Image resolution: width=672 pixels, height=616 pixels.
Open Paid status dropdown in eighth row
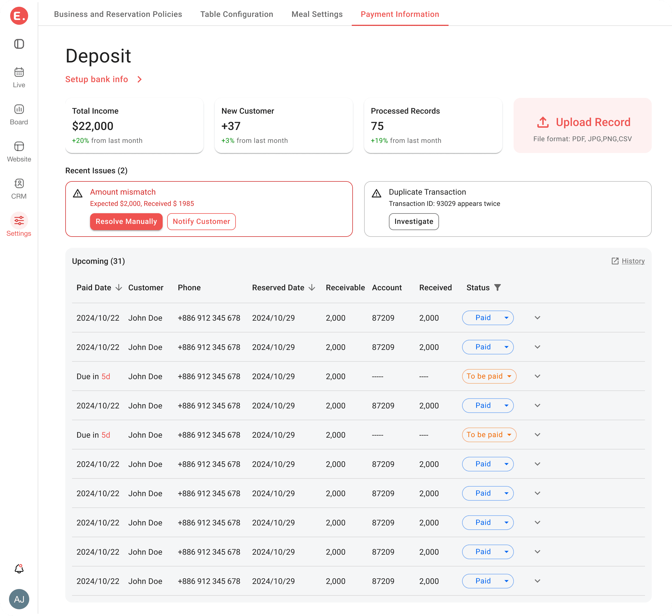(x=488, y=523)
